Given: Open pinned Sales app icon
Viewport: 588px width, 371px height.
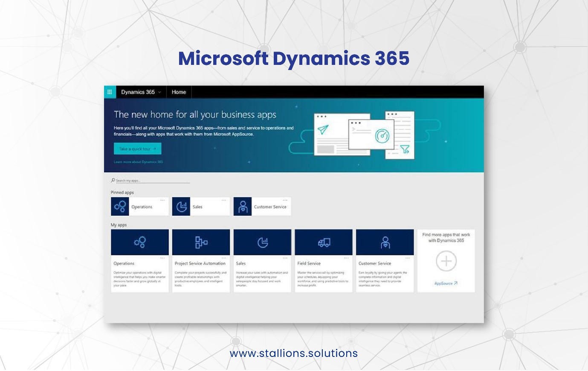Looking at the screenshot, I should (181, 207).
